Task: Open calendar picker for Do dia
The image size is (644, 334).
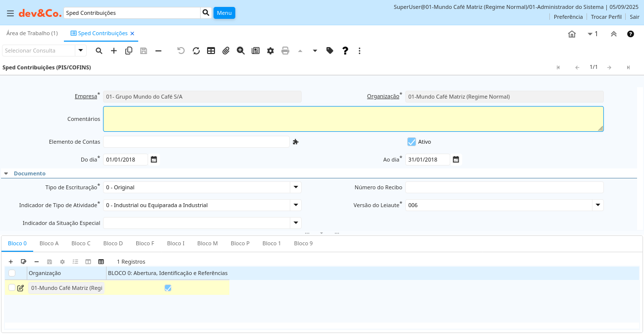Action: pyautogui.click(x=154, y=160)
